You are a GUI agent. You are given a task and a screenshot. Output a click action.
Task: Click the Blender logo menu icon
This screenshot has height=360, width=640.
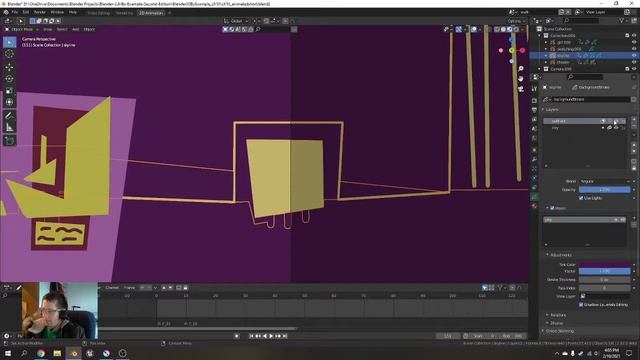pos(6,13)
